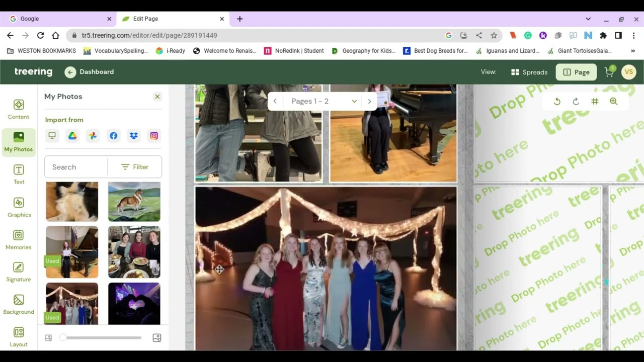Screen dimensions: 644x362
Task: Toggle the grid overlay icon
Action: tap(595, 102)
